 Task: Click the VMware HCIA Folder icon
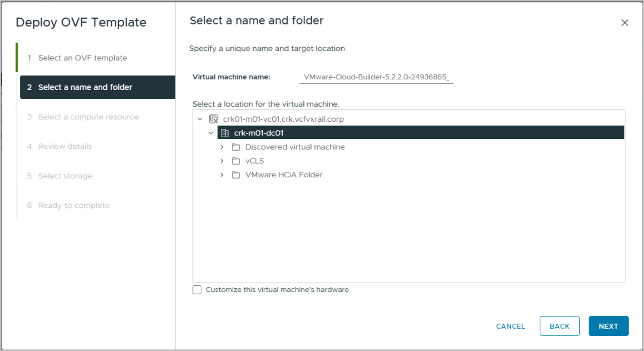(x=236, y=175)
